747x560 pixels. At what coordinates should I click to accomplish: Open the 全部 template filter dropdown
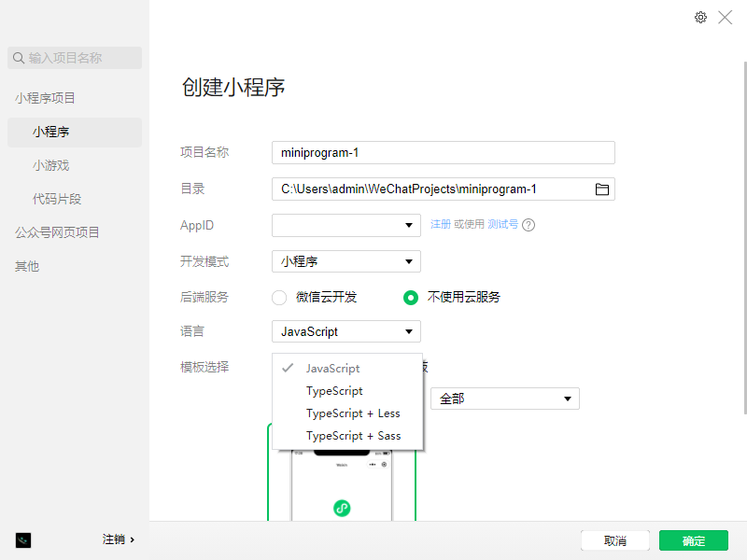(x=505, y=399)
